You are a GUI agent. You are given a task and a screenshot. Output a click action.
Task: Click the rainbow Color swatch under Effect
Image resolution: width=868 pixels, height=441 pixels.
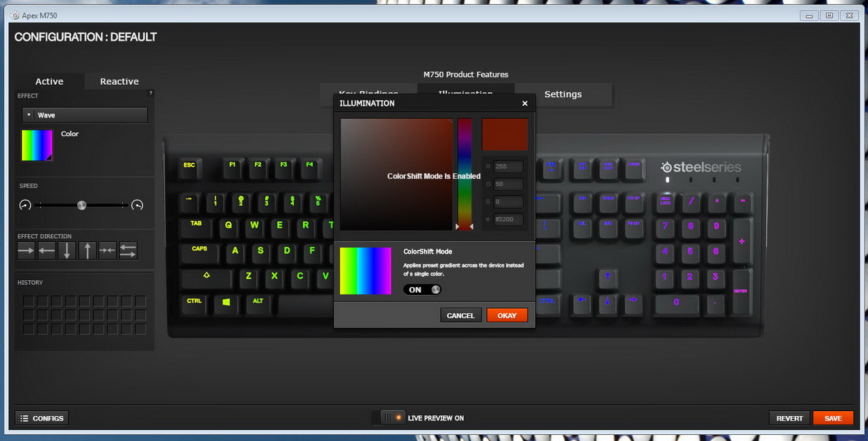(x=37, y=145)
